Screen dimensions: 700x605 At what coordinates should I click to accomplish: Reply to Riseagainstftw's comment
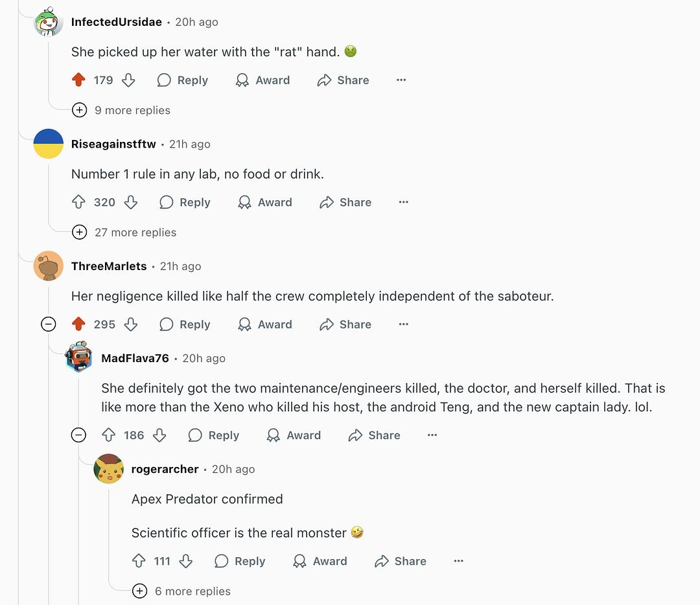(185, 202)
